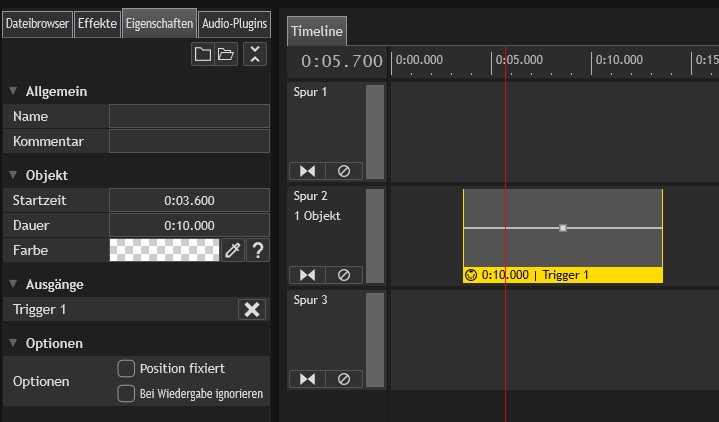Screen dimensions: 719x422
Task: Collapse the Objekt section
Action: [x=13, y=175]
